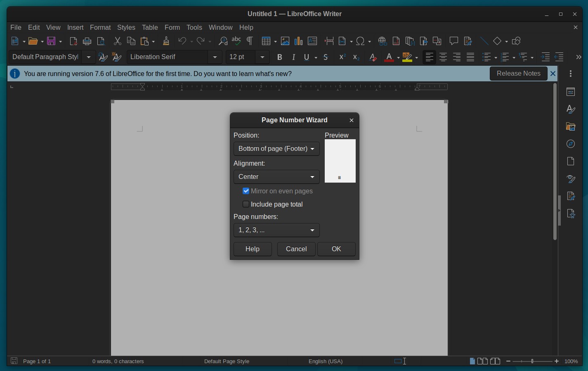Expand Liberation Serif font name dropdown
Image resolution: width=588 pixels, height=371 pixels.
point(215,57)
